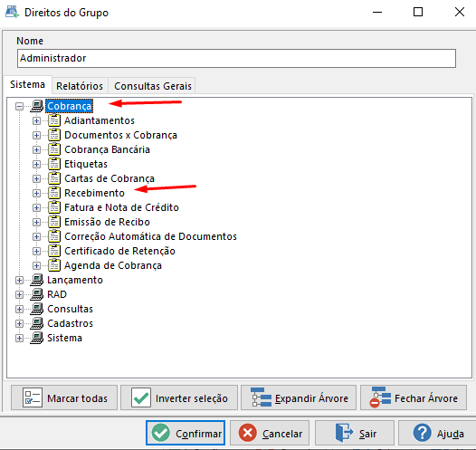The image size is (476, 450).
Task: Click Expandir Árvore button
Action: pyautogui.click(x=299, y=397)
